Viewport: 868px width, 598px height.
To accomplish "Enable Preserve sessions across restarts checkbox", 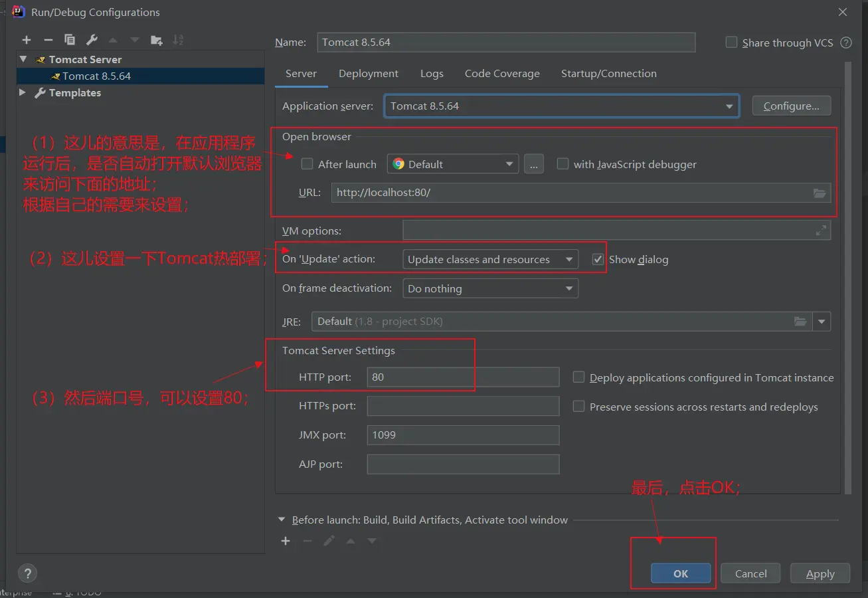I will point(578,406).
